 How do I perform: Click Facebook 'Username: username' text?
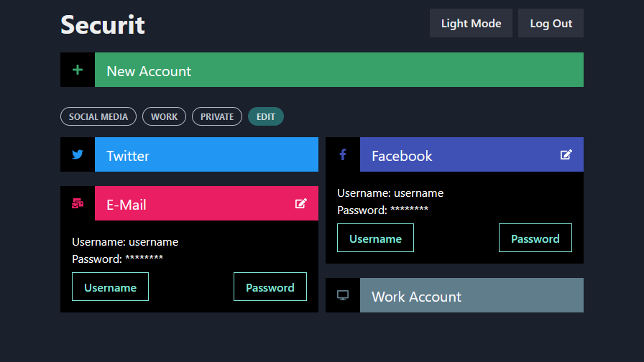tap(390, 193)
